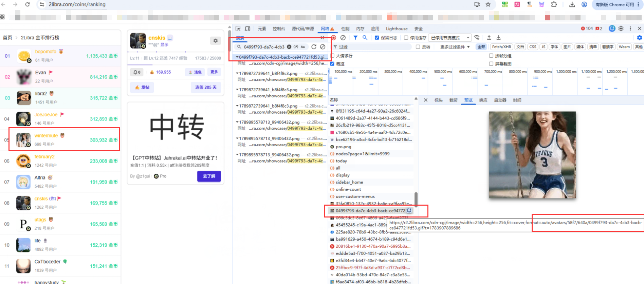Toggle the network filter funnel icon
This screenshot has width=644, height=284.
pos(355,38)
